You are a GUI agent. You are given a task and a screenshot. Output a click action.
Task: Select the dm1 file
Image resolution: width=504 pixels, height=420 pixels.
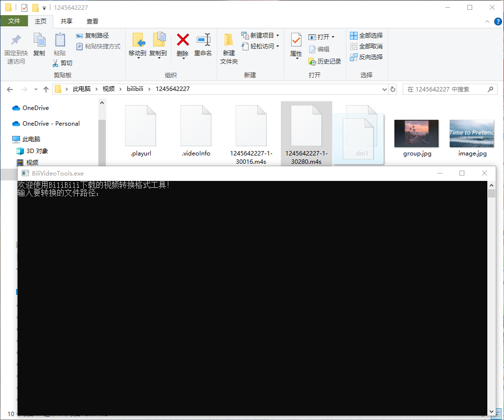(x=359, y=139)
